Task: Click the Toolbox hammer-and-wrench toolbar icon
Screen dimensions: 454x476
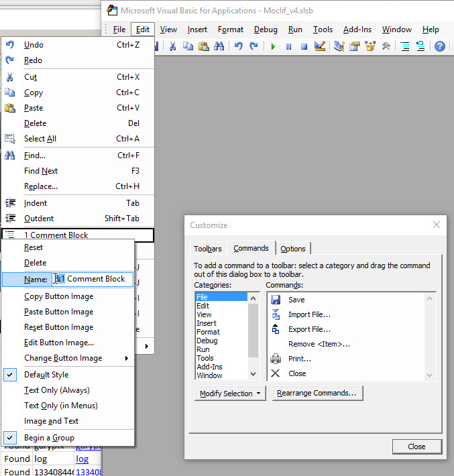Action: (x=386, y=46)
